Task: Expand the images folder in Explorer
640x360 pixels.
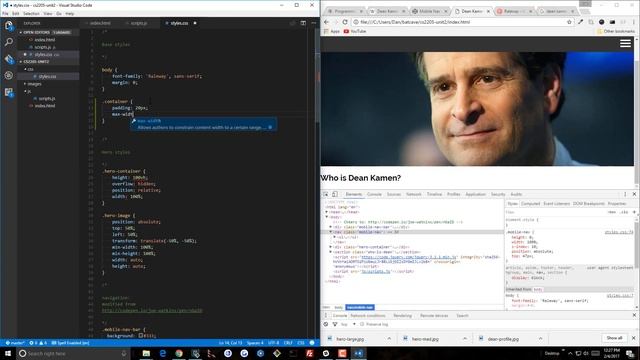Action: tap(25, 84)
